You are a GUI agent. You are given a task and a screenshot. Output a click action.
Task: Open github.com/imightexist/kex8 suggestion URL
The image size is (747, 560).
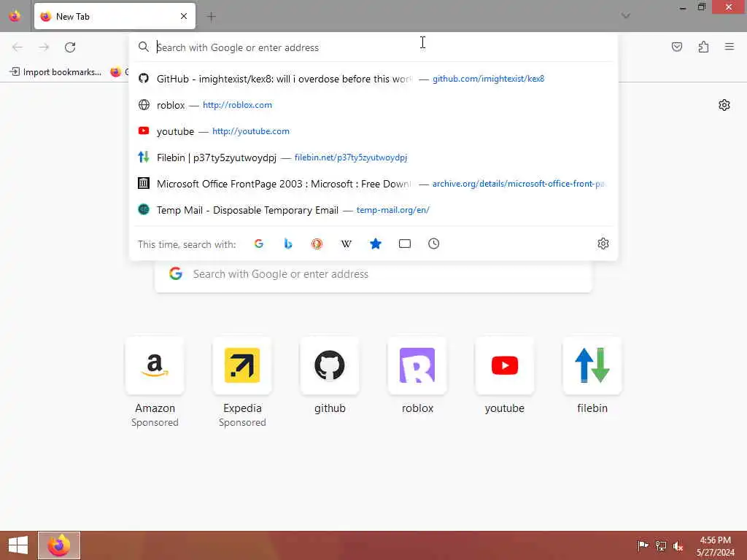488,79
